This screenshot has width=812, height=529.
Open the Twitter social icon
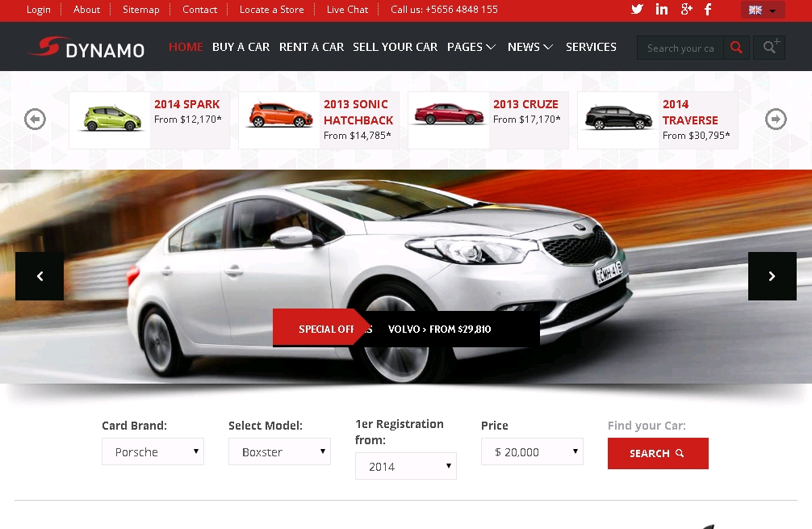coord(637,10)
